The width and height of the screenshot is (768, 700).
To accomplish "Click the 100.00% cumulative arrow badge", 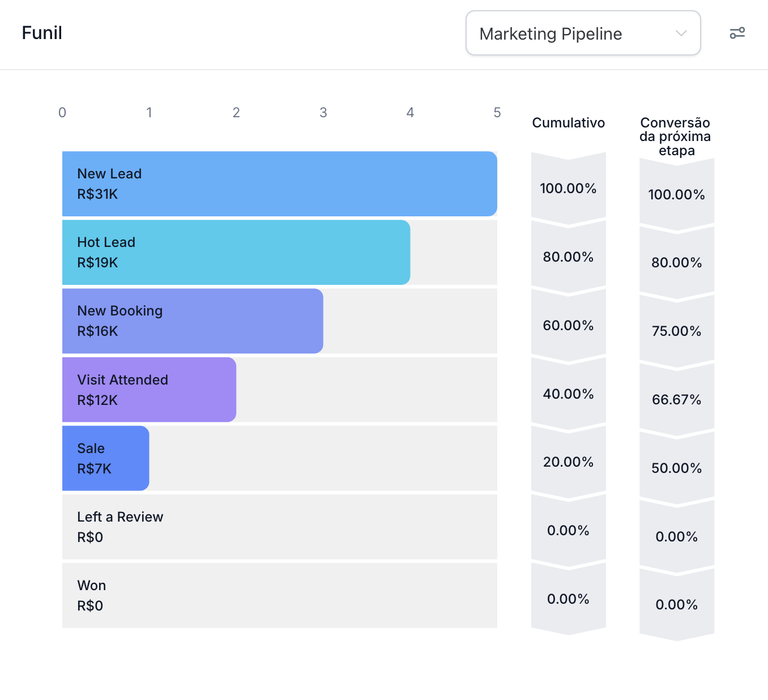I will 568,189.
